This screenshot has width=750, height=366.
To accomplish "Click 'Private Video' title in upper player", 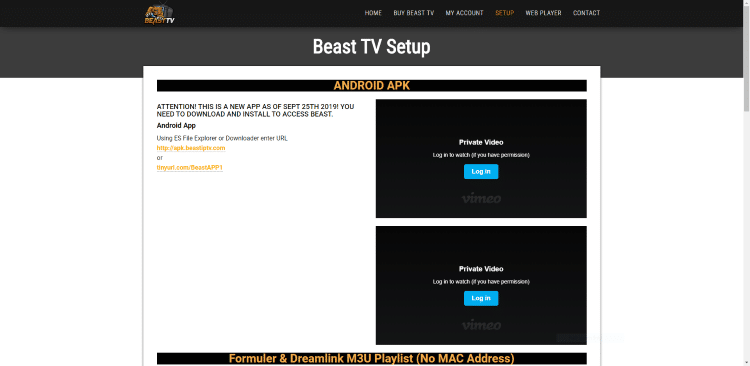I will [481, 142].
